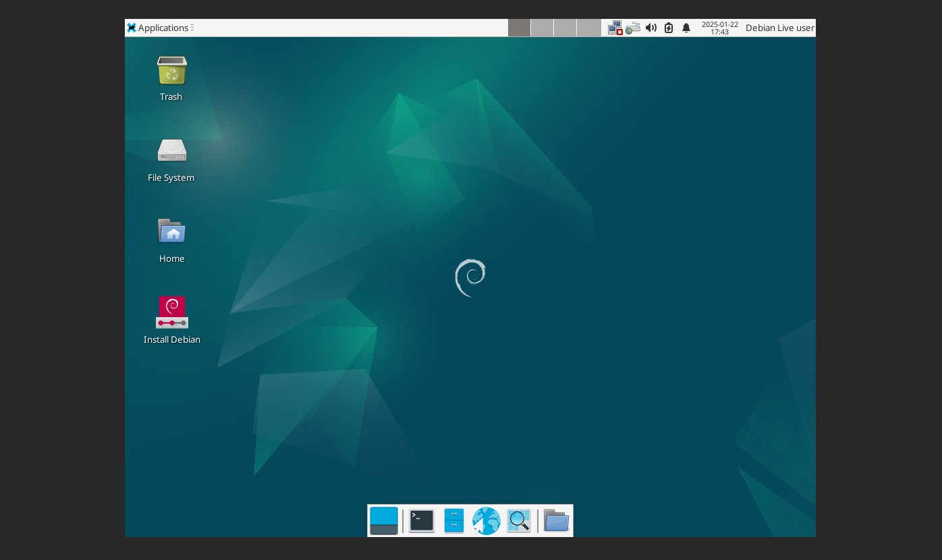Launch the Terminal from the dock
942x560 pixels.
point(422,521)
